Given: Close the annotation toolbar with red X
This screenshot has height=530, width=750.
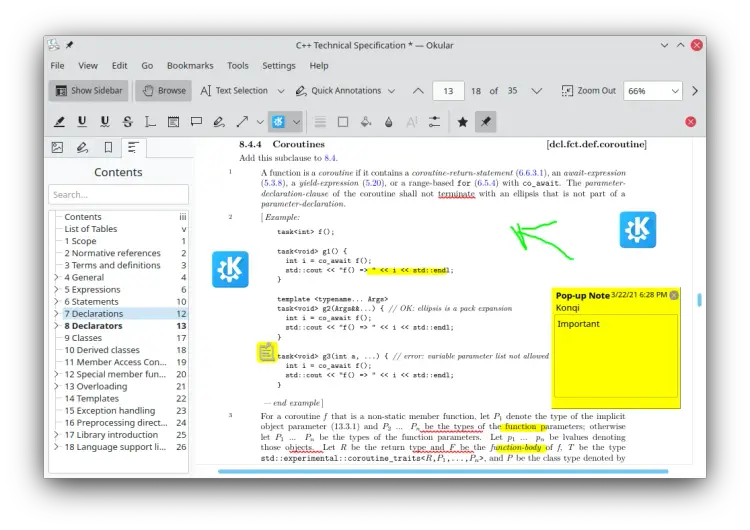Looking at the screenshot, I should click(690, 122).
